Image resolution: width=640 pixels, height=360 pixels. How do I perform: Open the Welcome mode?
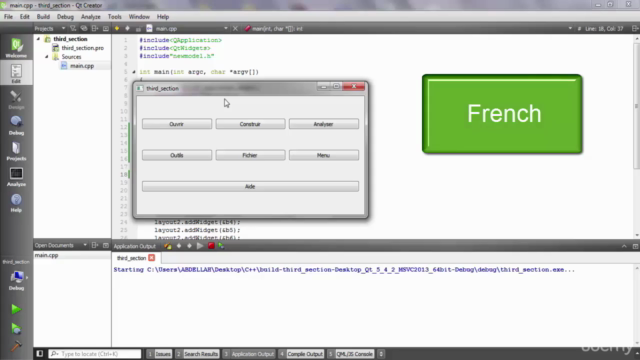[x=16, y=47]
